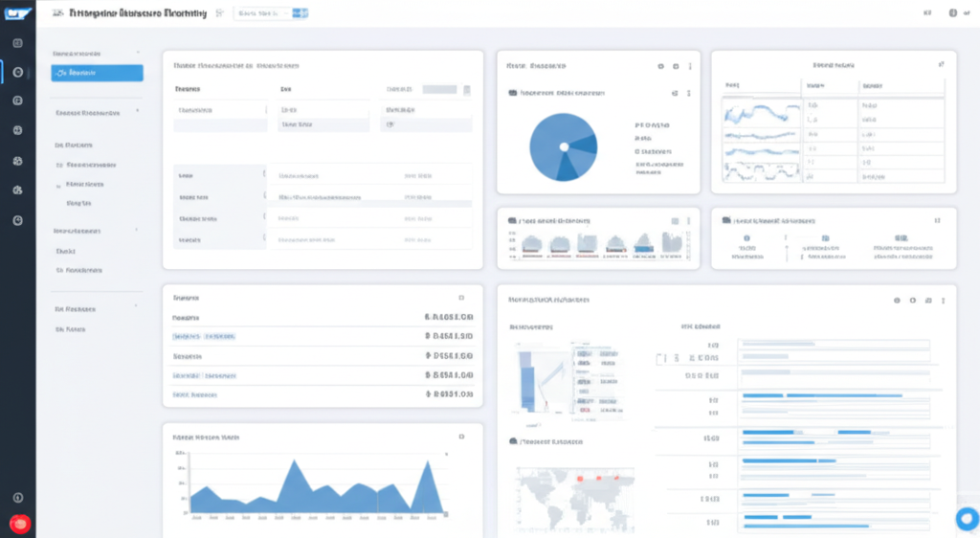Click the first blue metric icon in three-metric card
This screenshot has width=980, height=538.
click(746, 238)
